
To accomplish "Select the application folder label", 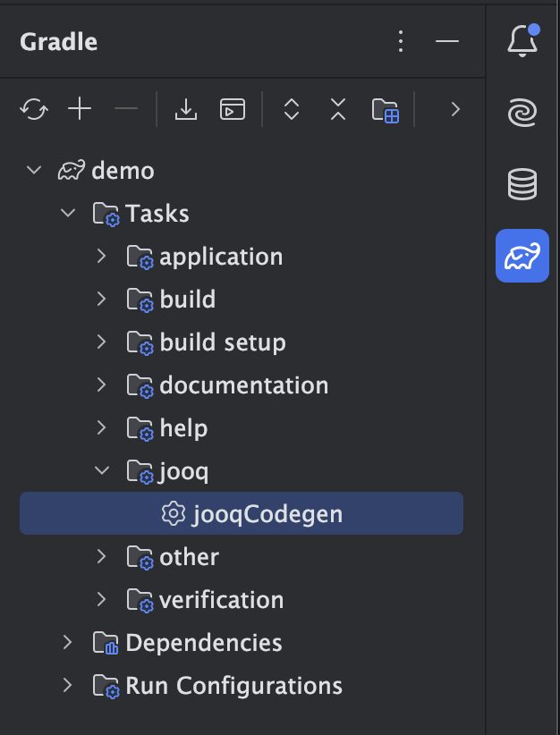I will 221,257.
